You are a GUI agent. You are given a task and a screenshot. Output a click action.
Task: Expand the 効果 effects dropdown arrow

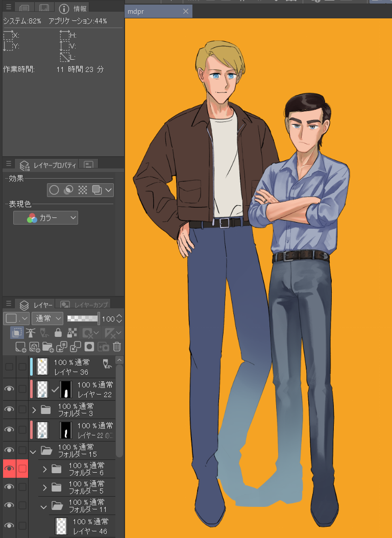coord(109,190)
